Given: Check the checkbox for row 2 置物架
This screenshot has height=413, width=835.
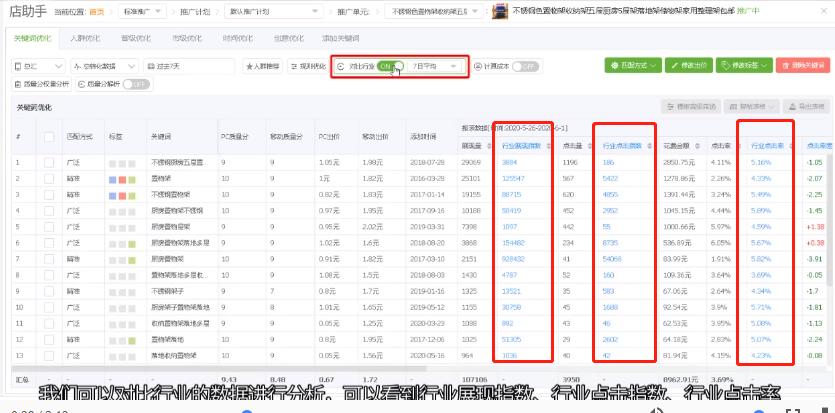Looking at the screenshot, I should tap(49, 178).
